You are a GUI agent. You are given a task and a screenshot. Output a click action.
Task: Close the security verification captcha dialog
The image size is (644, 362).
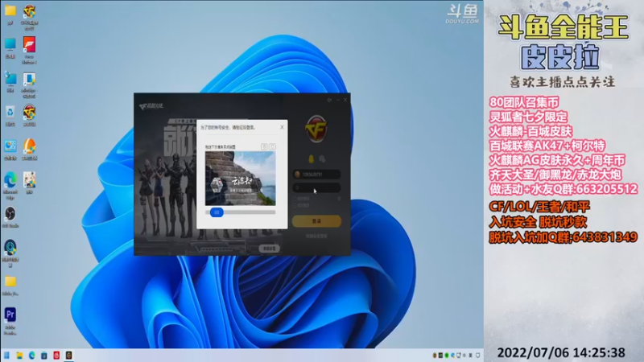point(282,127)
